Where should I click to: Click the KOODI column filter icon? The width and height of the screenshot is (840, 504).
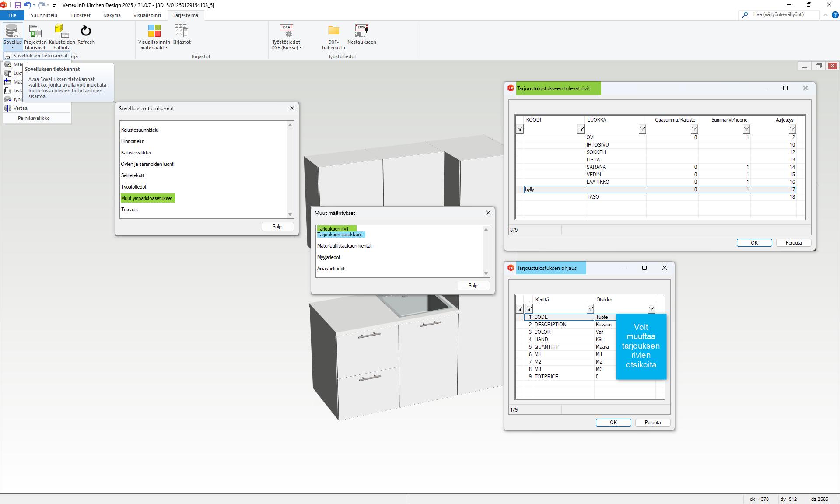pyautogui.click(x=581, y=129)
